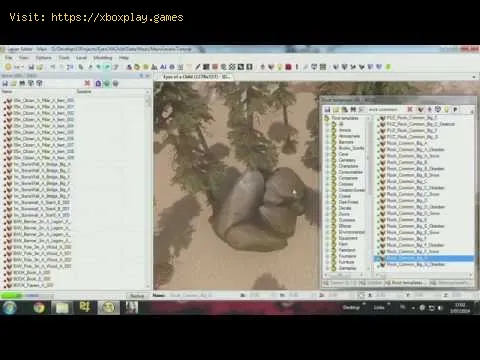
Task: Click the main toolbar save icon
Action: (31, 67)
